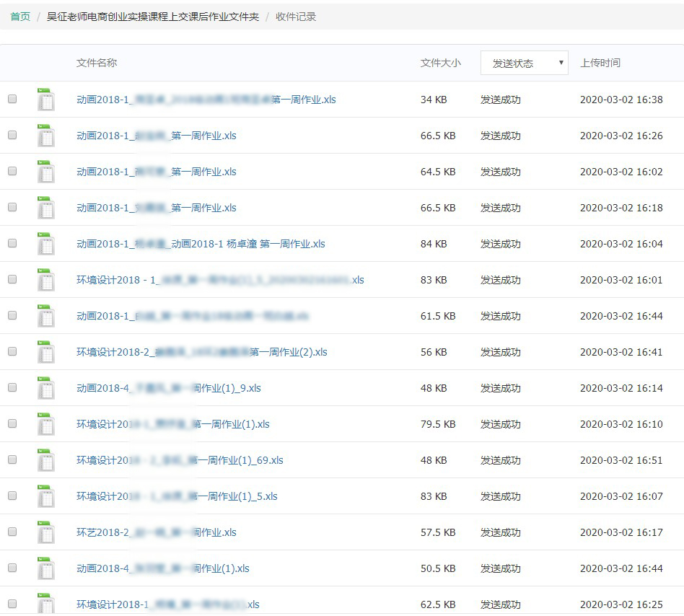Select the checkbox of the 16:18 upload row
This screenshot has height=616, width=684.
(12, 207)
